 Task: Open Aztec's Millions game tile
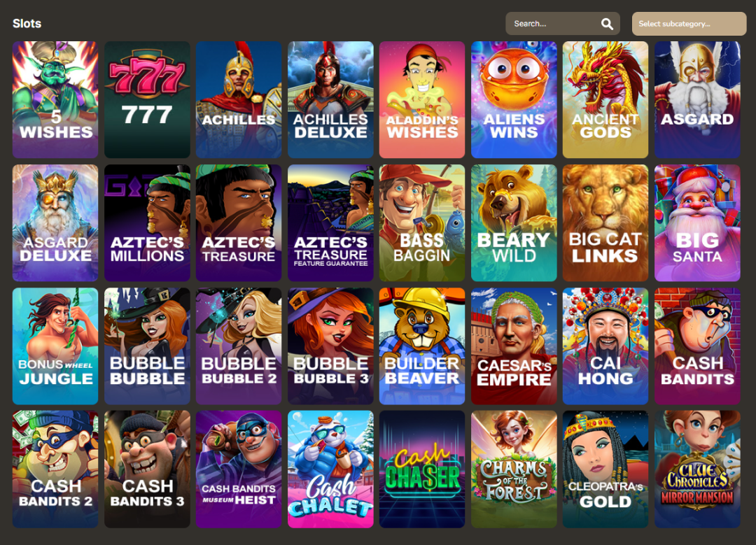point(147,223)
